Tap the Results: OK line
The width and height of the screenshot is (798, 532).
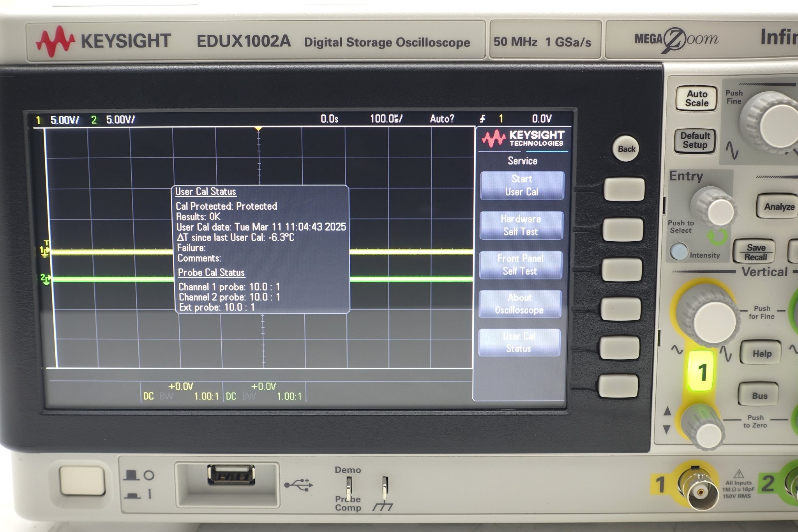point(198,217)
